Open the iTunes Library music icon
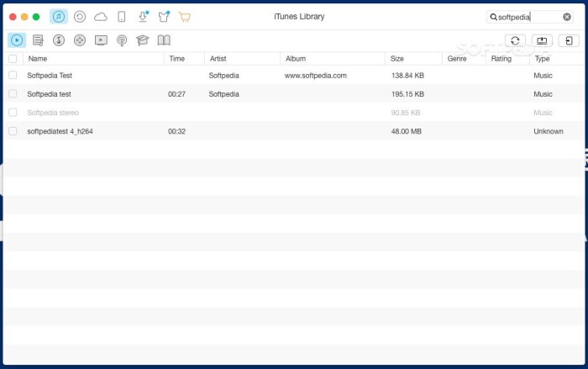Viewport: 588px width, 369px height. coord(59,17)
